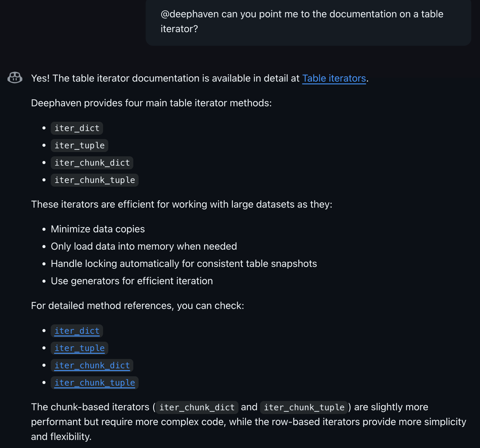
Task: Open the iter_tuple reference link
Action: coord(80,348)
